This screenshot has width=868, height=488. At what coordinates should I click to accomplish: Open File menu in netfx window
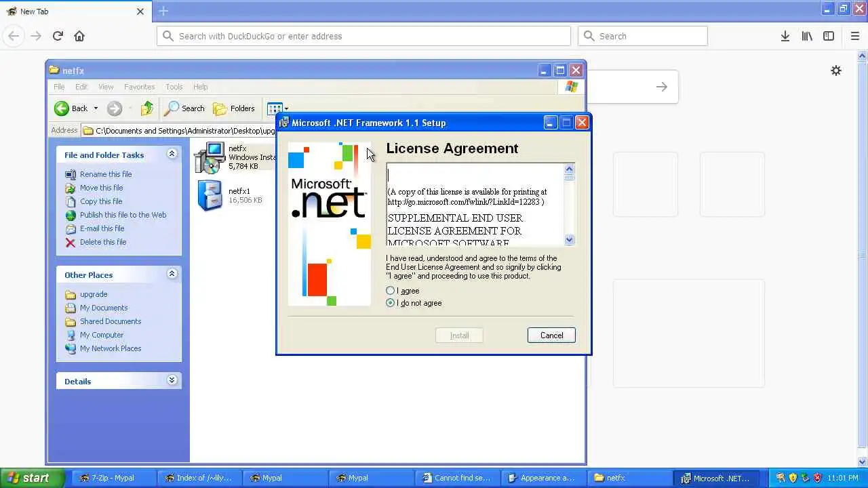point(59,87)
